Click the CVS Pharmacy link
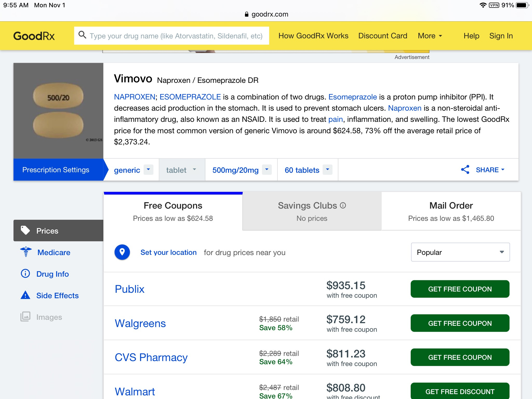 tap(151, 357)
